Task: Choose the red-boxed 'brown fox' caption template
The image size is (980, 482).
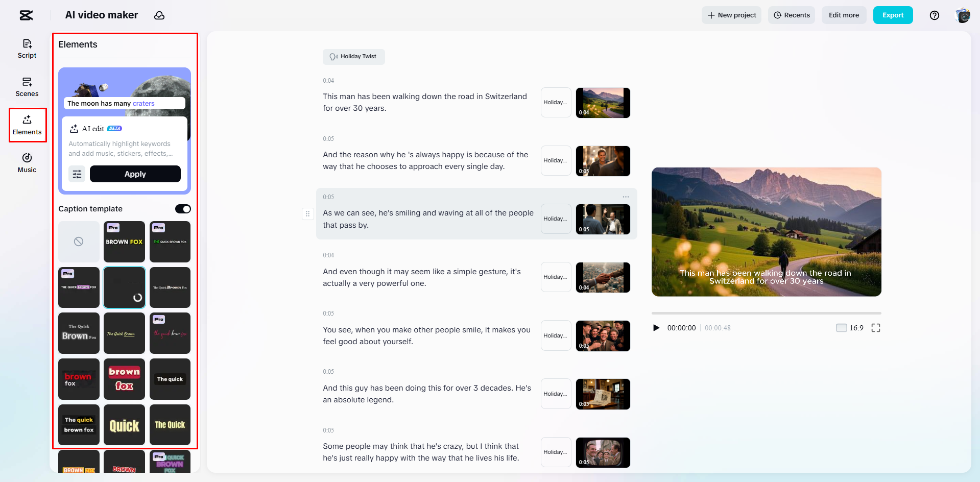Action: tap(124, 379)
